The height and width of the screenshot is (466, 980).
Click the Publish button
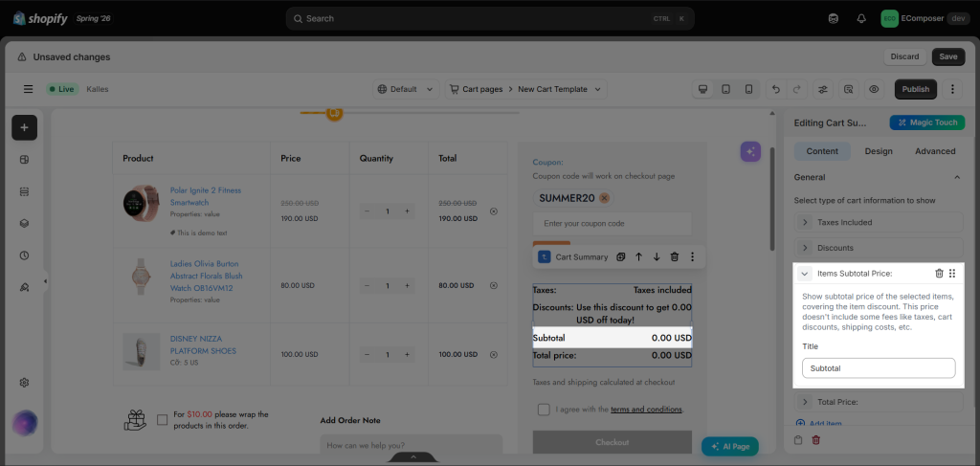tap(916, 89)
